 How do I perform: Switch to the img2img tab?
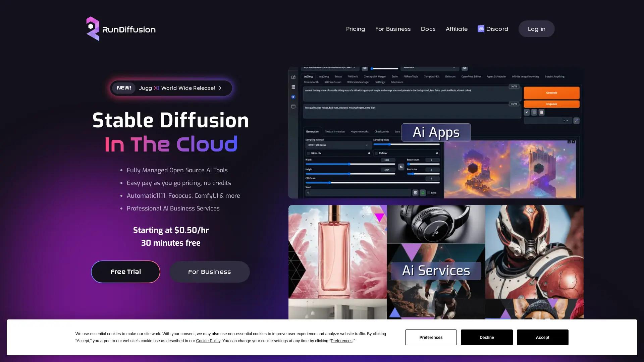(x=324, y=76)
